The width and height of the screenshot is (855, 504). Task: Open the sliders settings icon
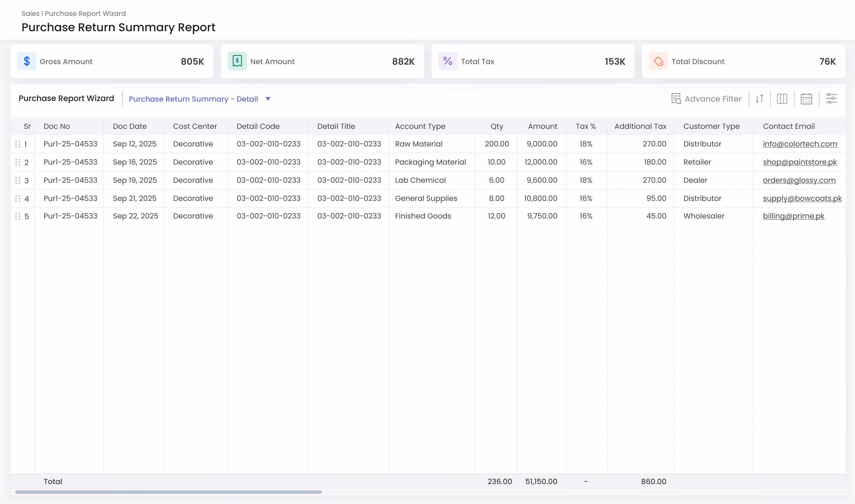click(x=831, y=99)
